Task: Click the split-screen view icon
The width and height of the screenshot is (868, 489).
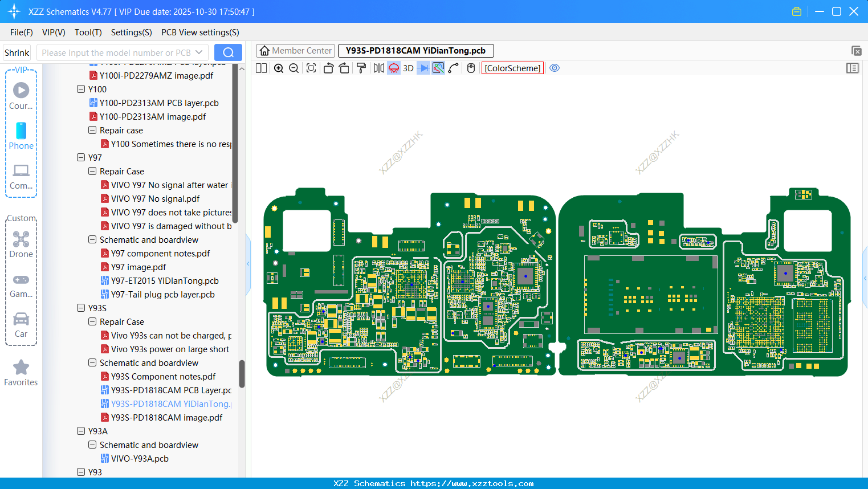Action: (261, 68)
